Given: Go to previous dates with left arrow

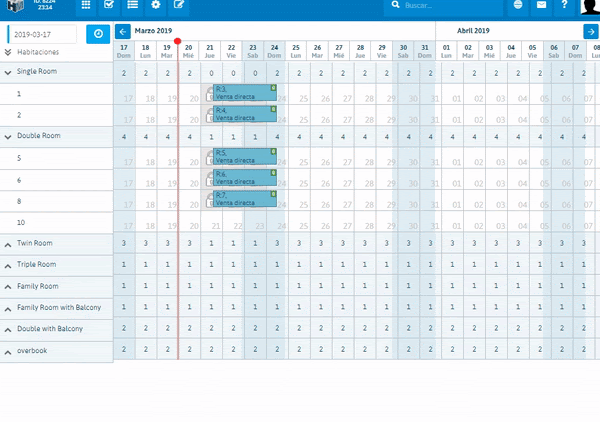Looking at the screenshot, I should click(122, 32).
